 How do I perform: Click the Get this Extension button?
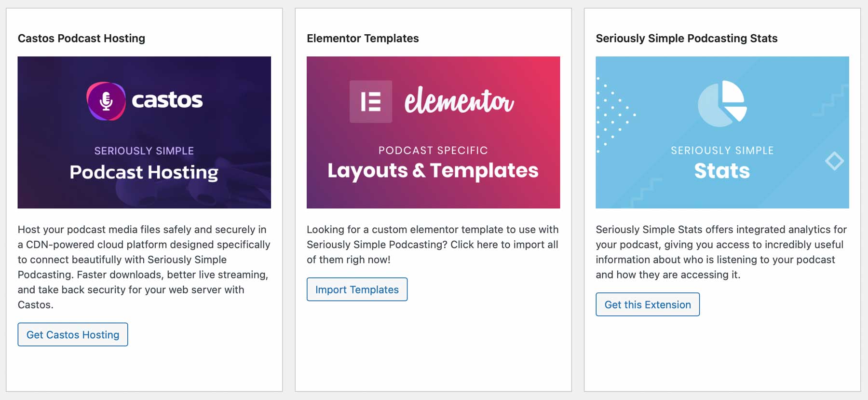tap(648, 304)
